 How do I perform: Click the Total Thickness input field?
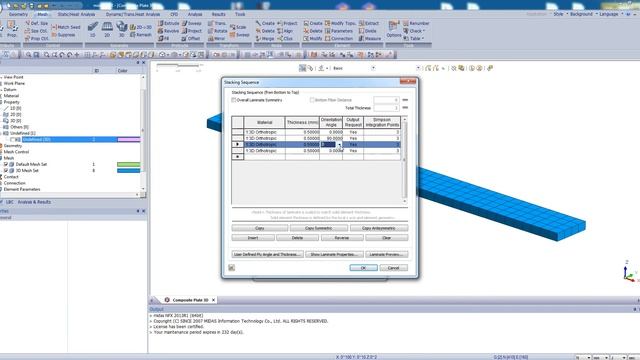(386, 108)
